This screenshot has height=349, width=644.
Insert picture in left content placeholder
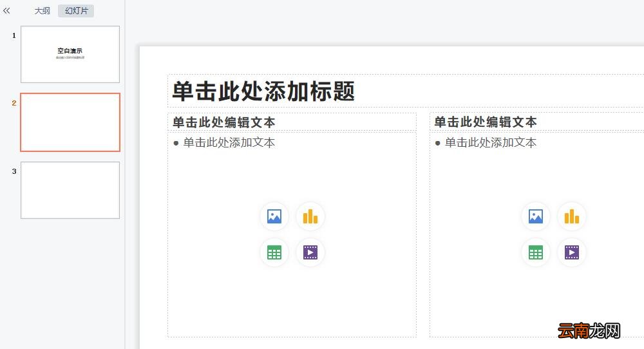pyautogui.click(x=274, y=216)
